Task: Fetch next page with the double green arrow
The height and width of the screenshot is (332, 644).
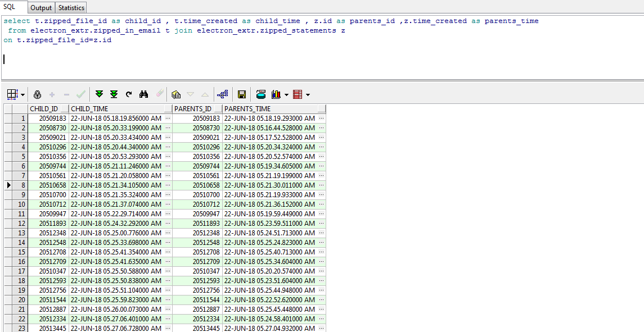Action: coord(100,94)
